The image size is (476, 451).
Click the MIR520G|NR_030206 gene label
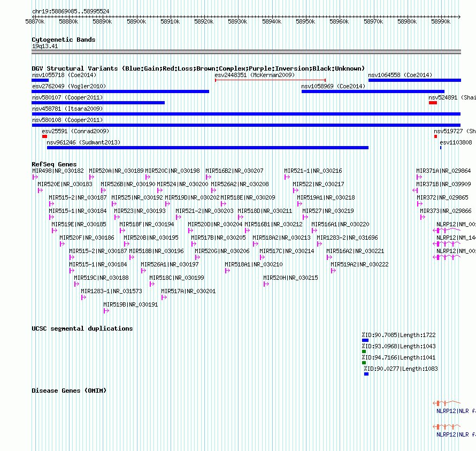[x=222, y=251]
